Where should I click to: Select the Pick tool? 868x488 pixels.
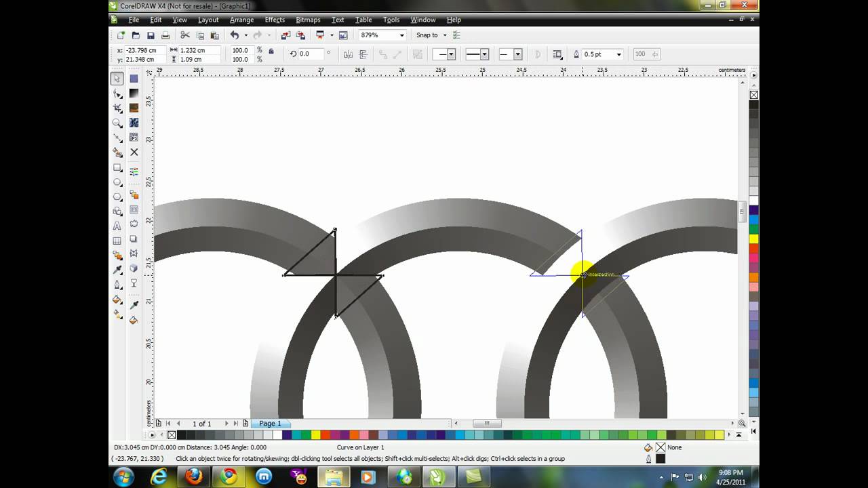(x=117, y=79)
